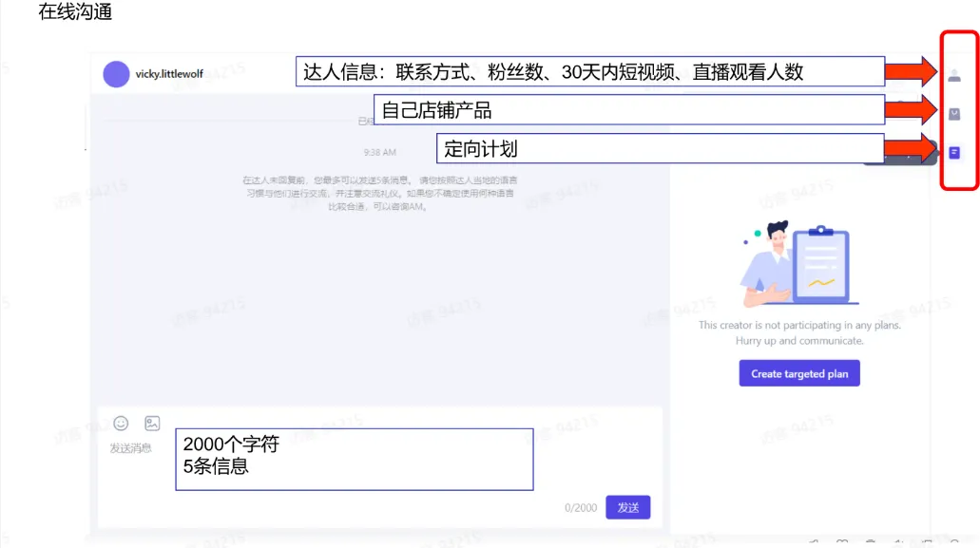The height and width of the screenshot is (548, 980).
Task: Open the shop products bag icon
Action: [953, 114]
